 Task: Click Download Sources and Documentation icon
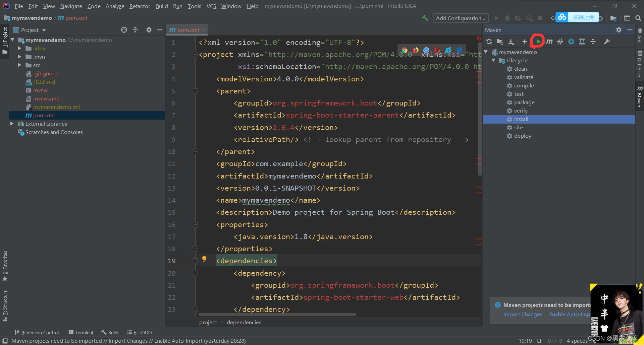511,42
